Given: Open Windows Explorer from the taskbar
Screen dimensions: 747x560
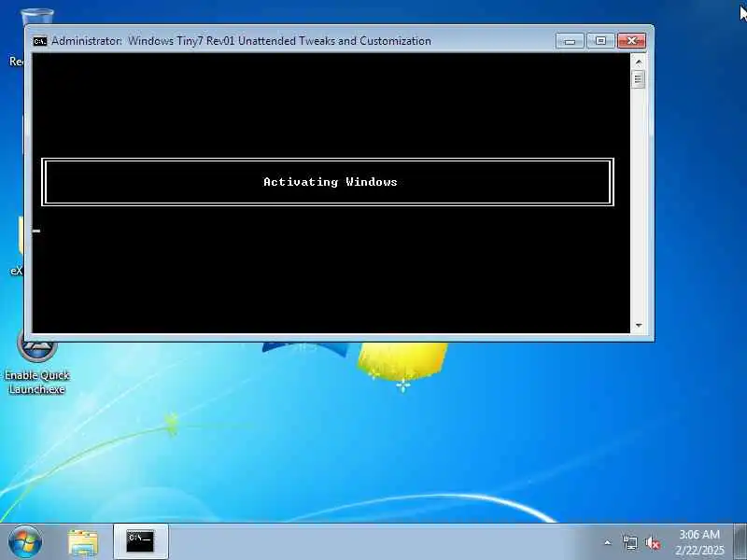Looking at the screenshot, I should click(x=83, y=542).
